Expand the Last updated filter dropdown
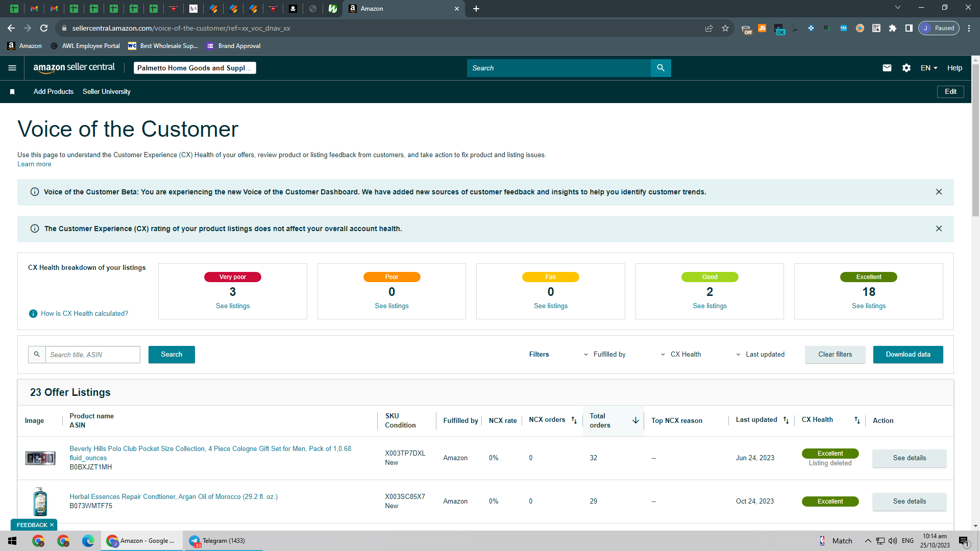This screenshot has height=551, width=980. pos(761,355)
